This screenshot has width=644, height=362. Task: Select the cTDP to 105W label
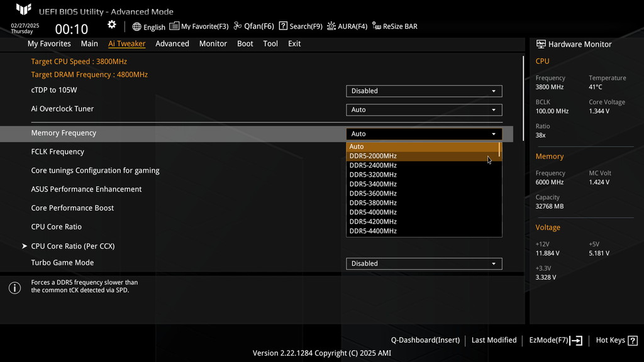point(54,90)
